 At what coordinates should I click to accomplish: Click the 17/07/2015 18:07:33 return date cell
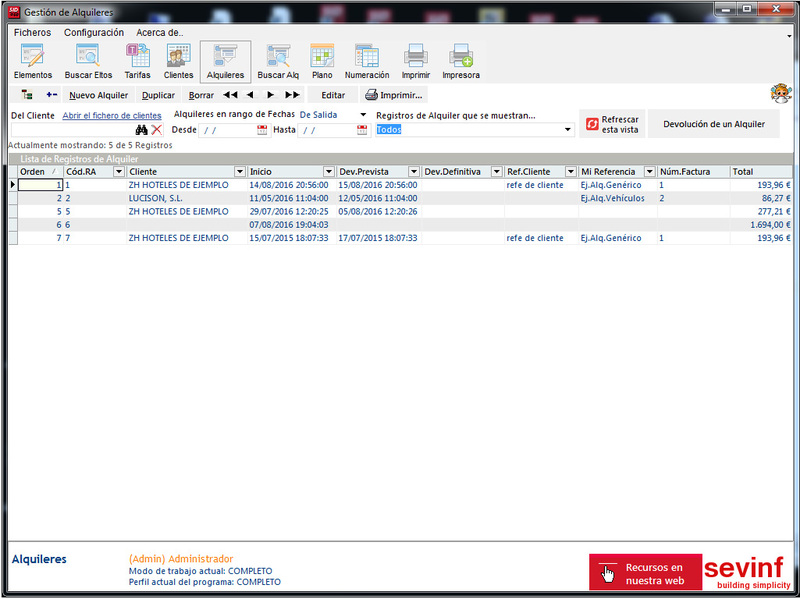click(379, 238)
